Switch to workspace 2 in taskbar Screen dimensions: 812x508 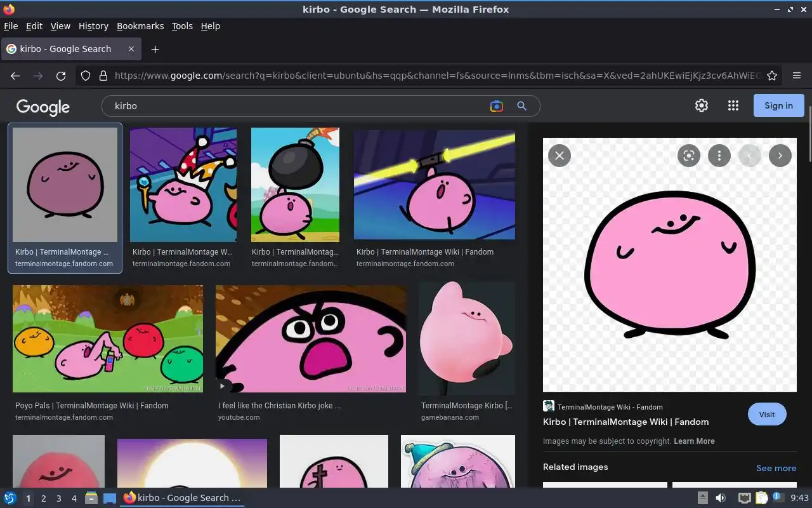(x=43, y=498)
